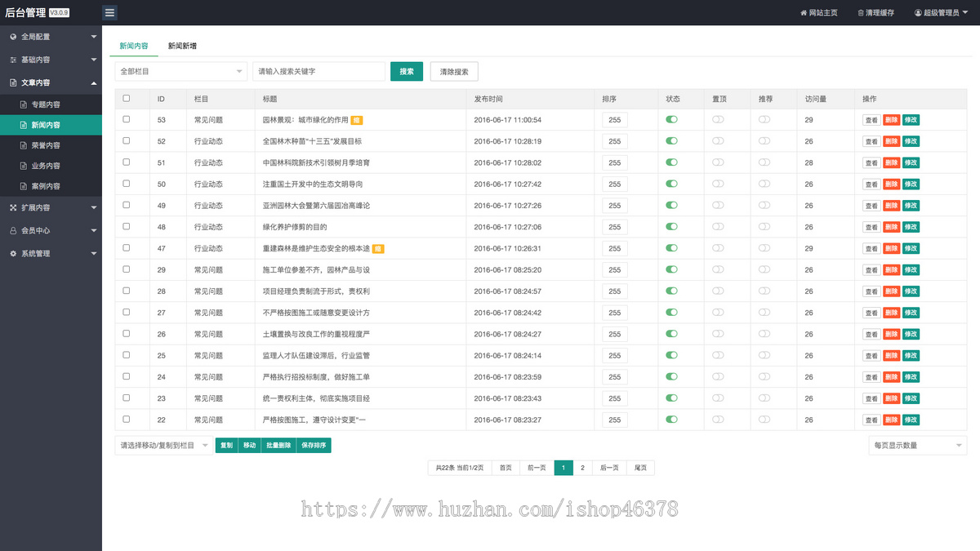Check the checkbox for row ID 22
The image size is (980, 551).
126,419
